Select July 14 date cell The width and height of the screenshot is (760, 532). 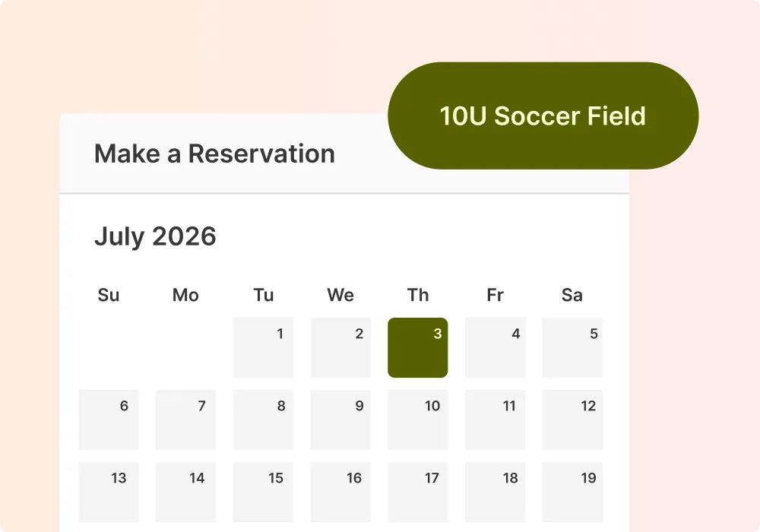(186, 492)
